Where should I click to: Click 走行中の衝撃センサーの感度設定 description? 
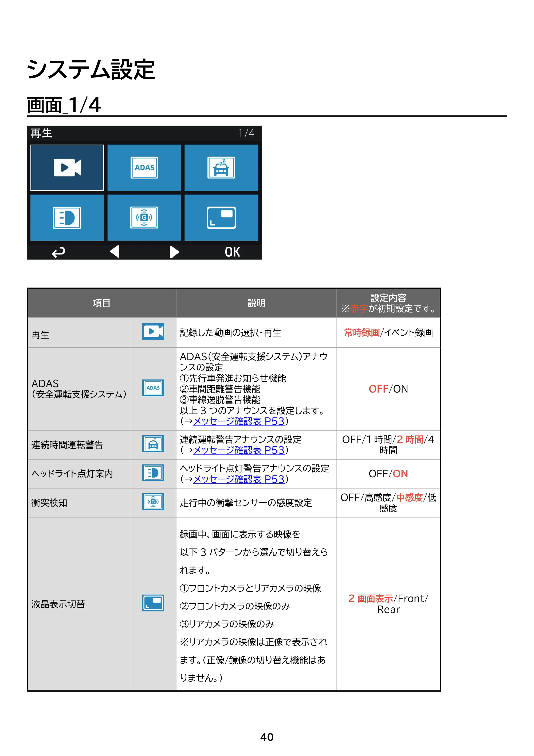[x=246, y=503]
